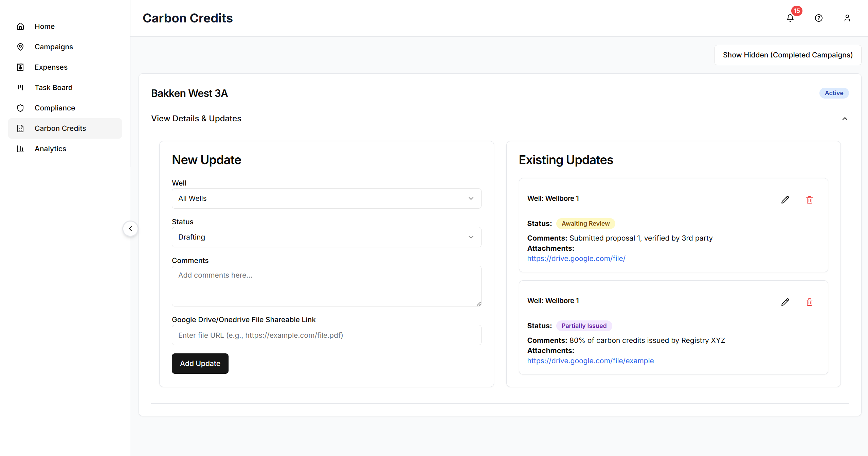Open the drive.google.com/file/example attachment link
This screenshot has width=868, height=456.
[x=590, y=361]
